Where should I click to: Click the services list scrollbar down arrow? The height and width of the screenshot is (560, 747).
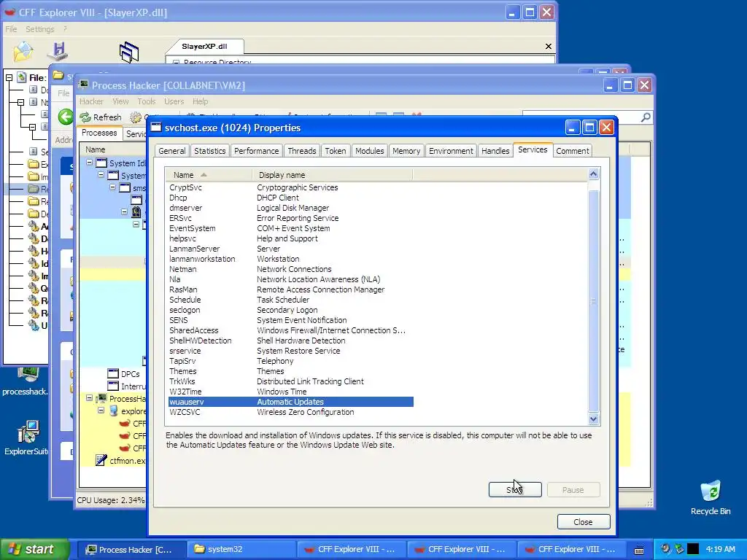(x=593, y=419)
